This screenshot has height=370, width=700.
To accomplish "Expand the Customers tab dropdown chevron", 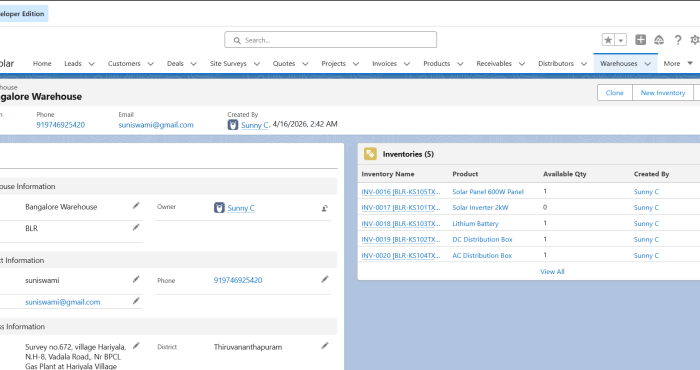I will pyautogui.click(x=150, y=64).
